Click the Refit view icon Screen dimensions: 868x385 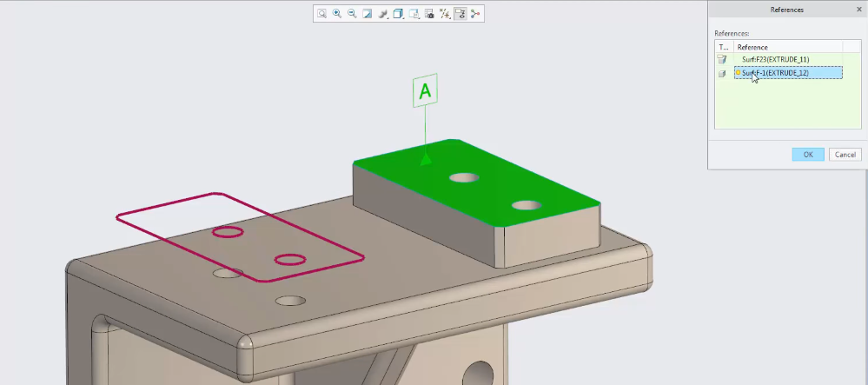click(x=321, y=14)
